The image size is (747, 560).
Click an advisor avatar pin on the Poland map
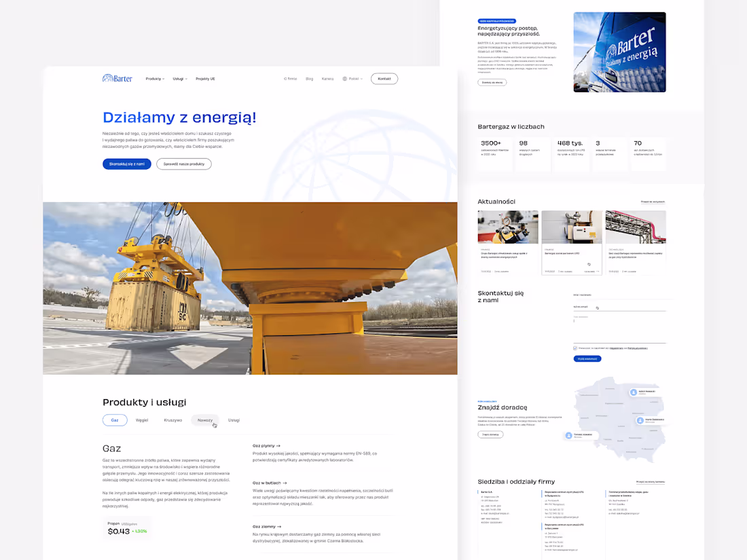point(640,420)
